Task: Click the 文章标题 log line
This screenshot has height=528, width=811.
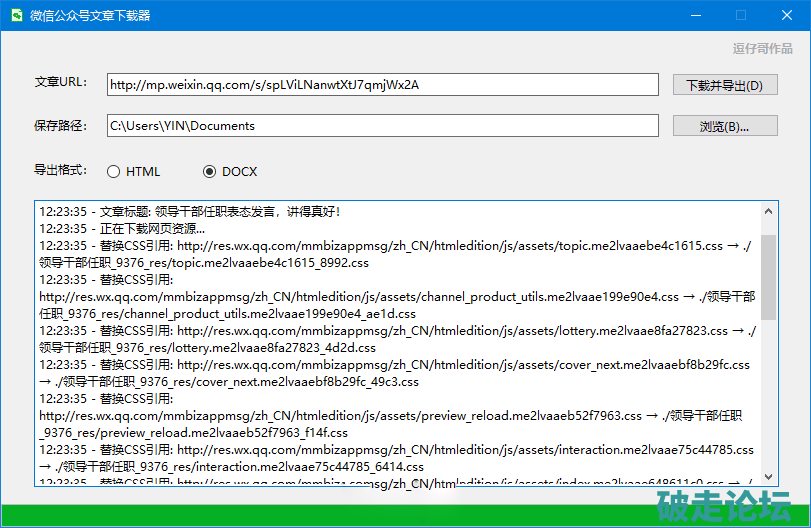Action: pyautogui.click(x=190, y=212)
